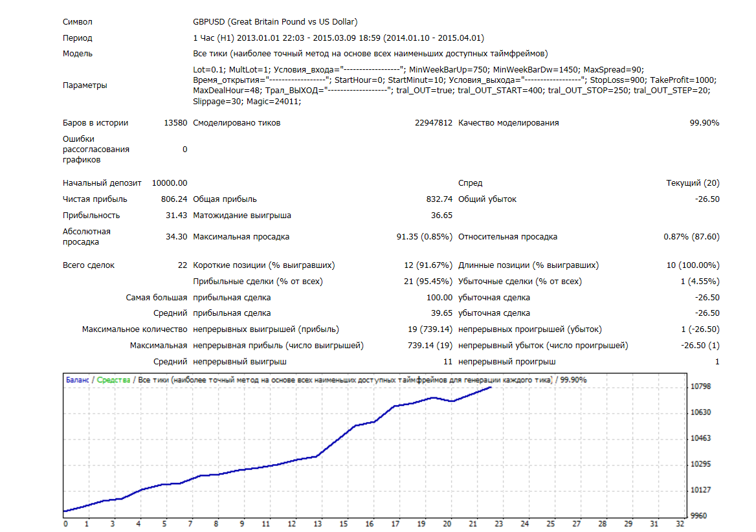Click the 'Начальный депозит' value 10000.00
Viewport: 756px width, 532px height.
pos(170,183)
